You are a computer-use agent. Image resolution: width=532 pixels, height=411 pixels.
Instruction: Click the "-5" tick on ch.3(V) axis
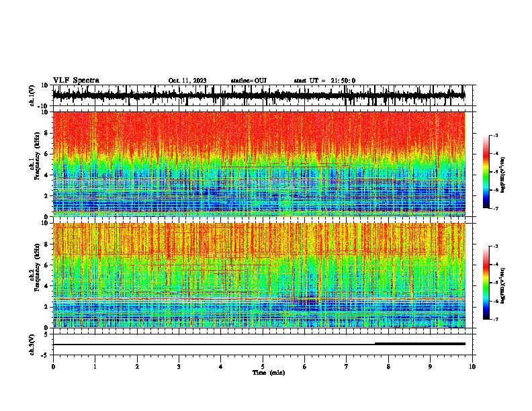click(46, 355)
